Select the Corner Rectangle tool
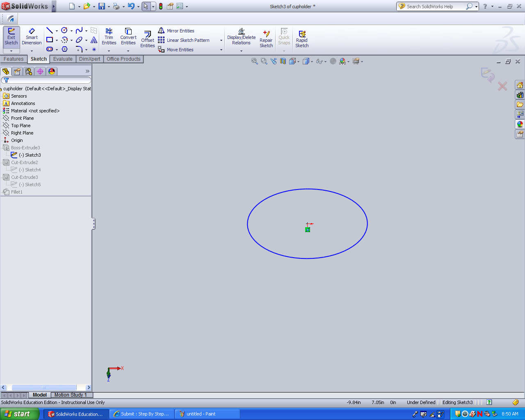 tap(50, 40)
